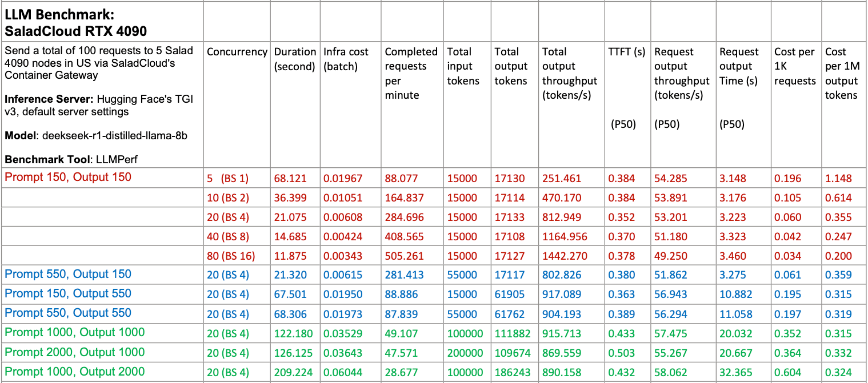Click the 'Total input tokens' header
This screenshot has height=383, width=868.
click(463, 66)
